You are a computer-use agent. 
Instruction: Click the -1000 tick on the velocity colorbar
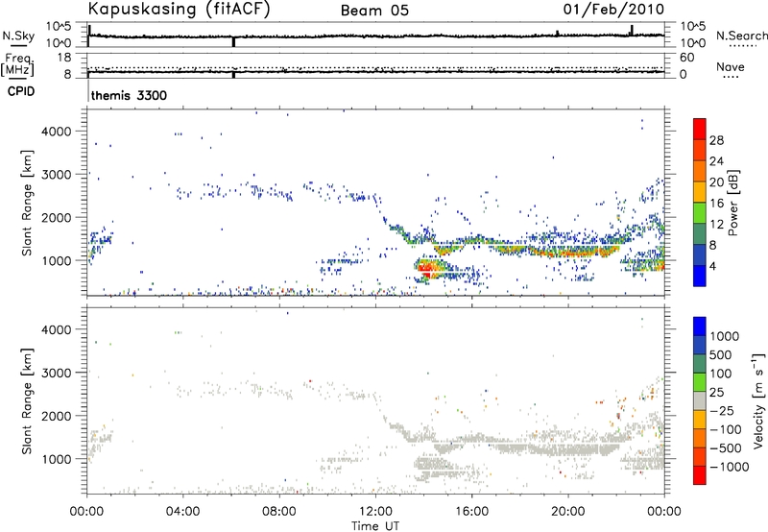coord(730,467)
